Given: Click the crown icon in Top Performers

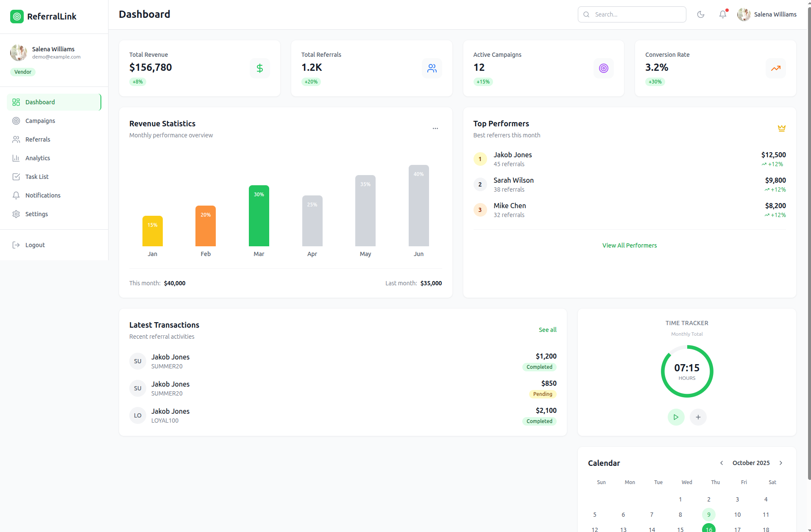Looking at the screenshot, I should coord(782,128).
